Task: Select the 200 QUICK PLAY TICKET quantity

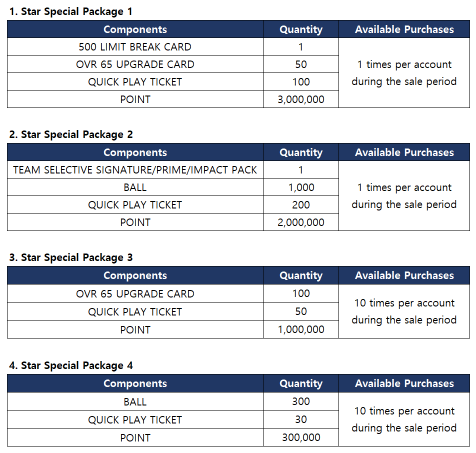Action: pyautogui.click(x=301, y=205)
